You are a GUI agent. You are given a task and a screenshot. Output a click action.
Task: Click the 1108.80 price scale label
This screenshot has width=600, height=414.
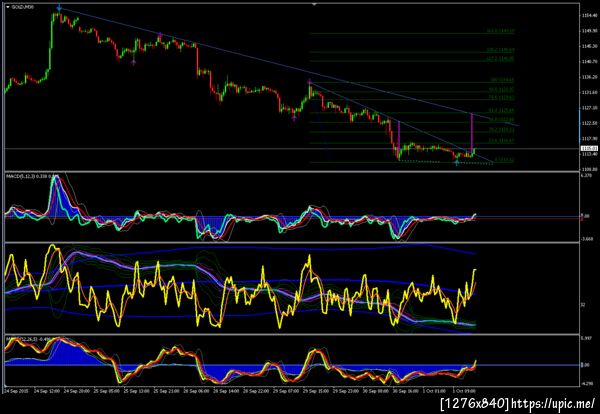(x=589, y=169)
